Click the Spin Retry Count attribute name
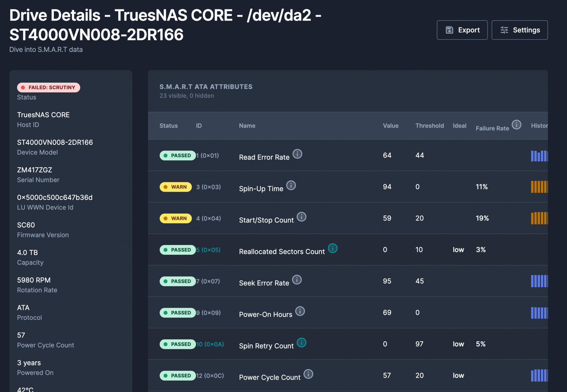This screenshot has height=392, width=567. tap(266, 346)
